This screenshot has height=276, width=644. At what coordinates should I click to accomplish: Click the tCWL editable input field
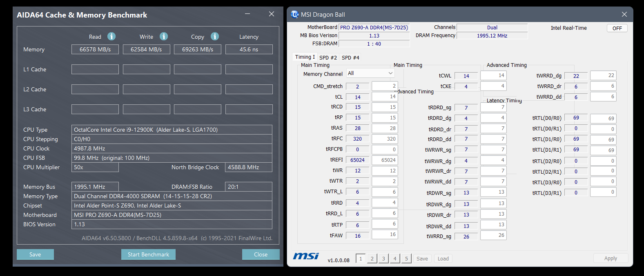click(x=493, y=75)
